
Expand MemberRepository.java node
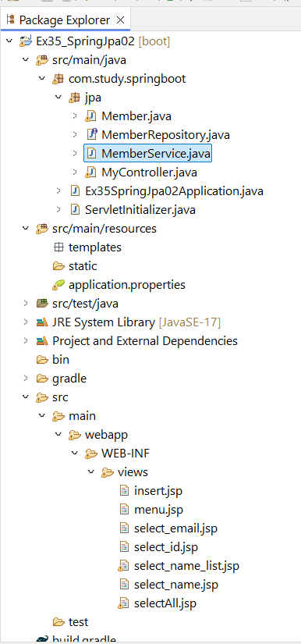coord(75,134)
